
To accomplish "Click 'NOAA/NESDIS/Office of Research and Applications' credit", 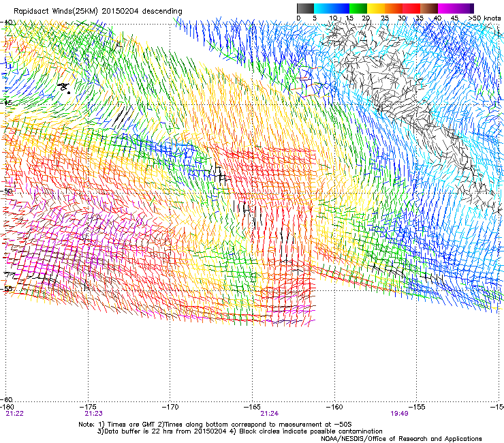I will (x=401, y=439).
